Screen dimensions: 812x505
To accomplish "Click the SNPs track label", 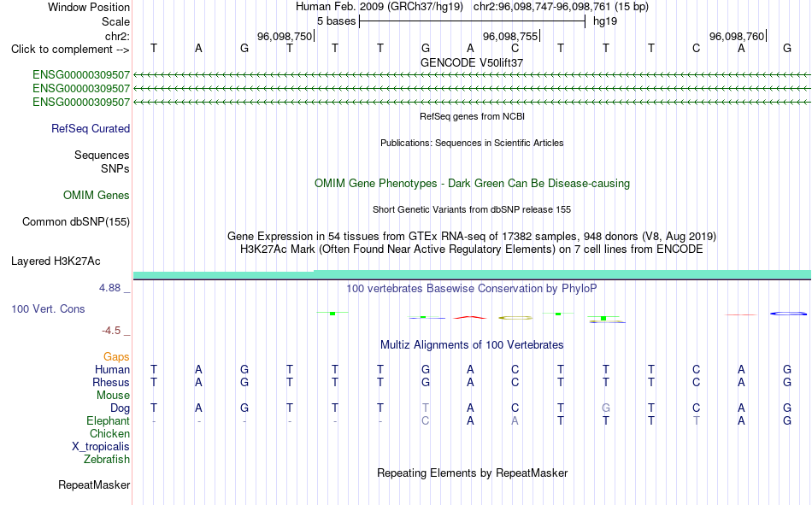I will tap(115, 168).
